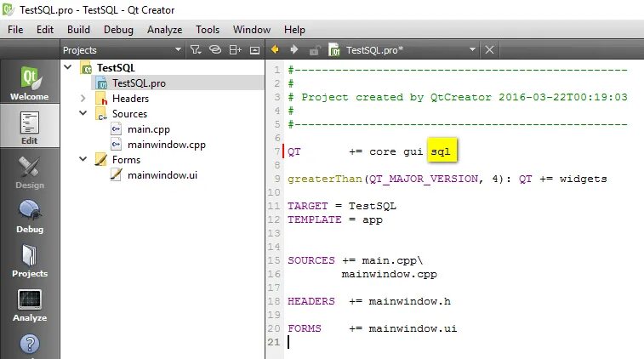Image resolution: width=644 pixels, height=359 pixels.
Task: Click 'FORMS' keyword on line 20
Action: point(305,328)
